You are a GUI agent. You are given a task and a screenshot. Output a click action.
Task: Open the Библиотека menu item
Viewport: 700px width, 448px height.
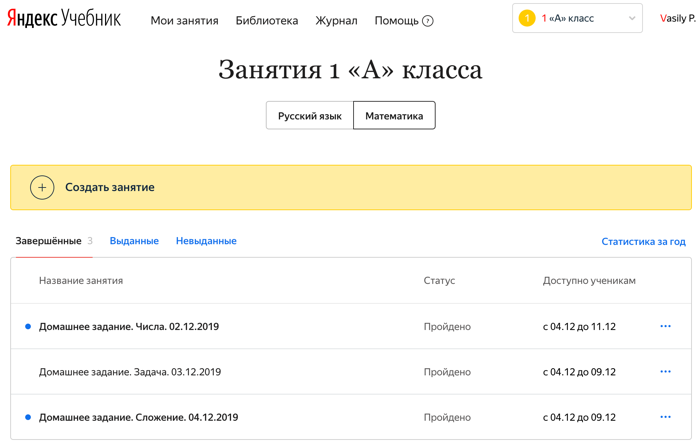click(267, 21)
